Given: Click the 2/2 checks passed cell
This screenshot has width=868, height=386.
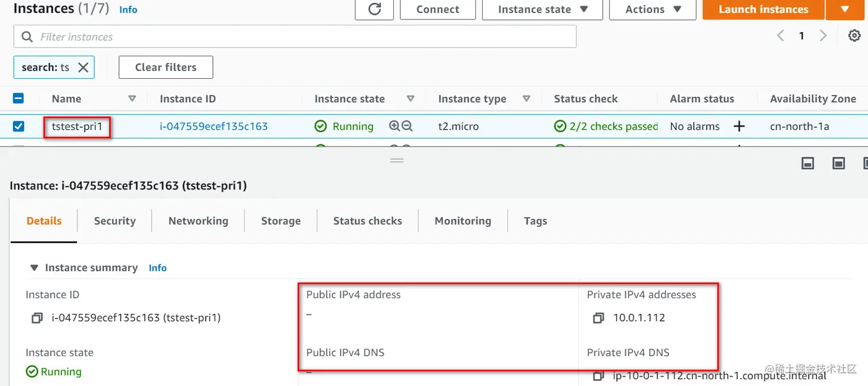Looking at the screenshot, I should (606, 126).
